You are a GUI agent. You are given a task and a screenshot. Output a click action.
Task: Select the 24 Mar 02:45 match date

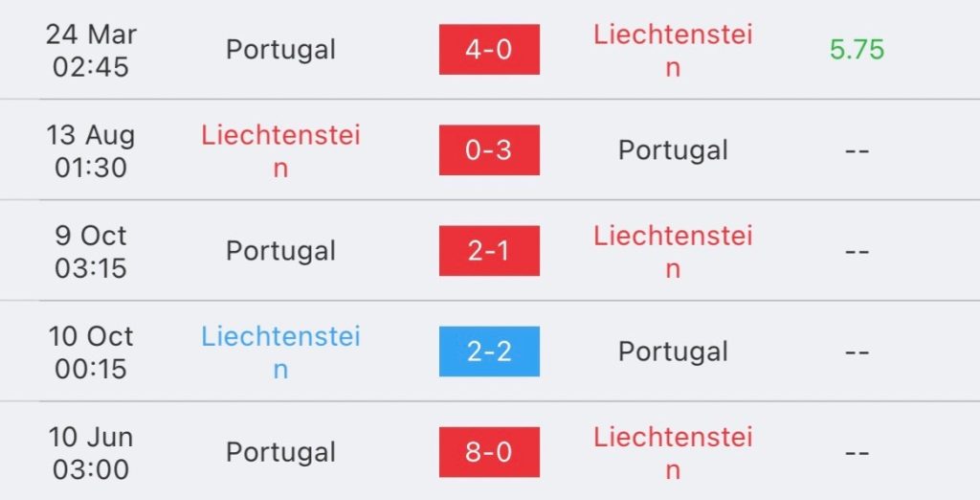pyautogui.click(x=91, y=51)
